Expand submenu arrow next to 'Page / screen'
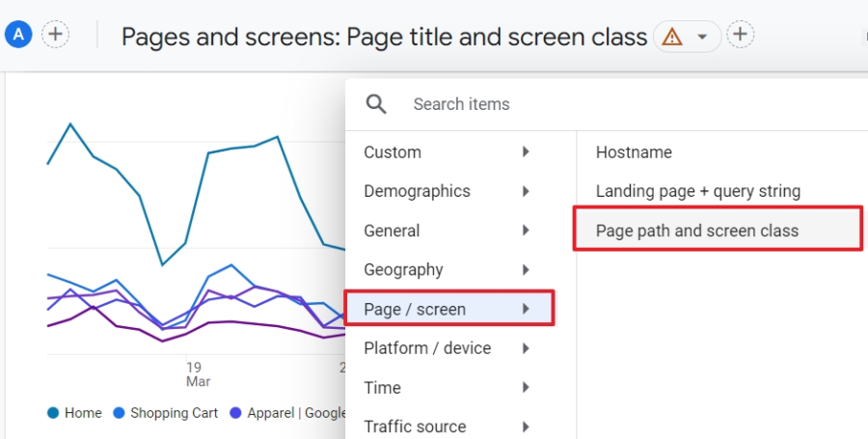Viewport: 868px width, 439px height. click(x=526, y=309)
